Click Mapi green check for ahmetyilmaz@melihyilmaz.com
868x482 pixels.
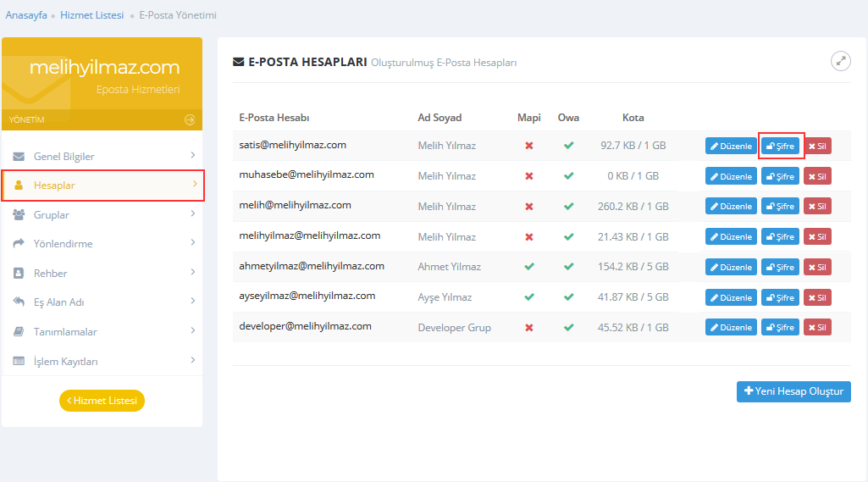529,267
